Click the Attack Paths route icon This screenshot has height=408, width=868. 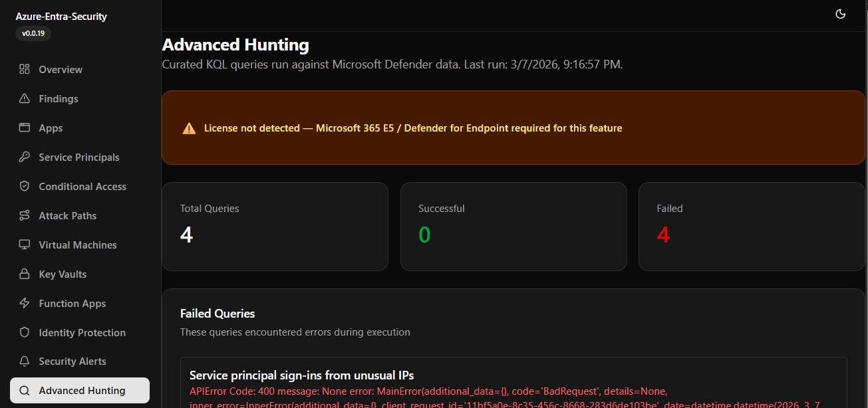click(x=25, y=215)
